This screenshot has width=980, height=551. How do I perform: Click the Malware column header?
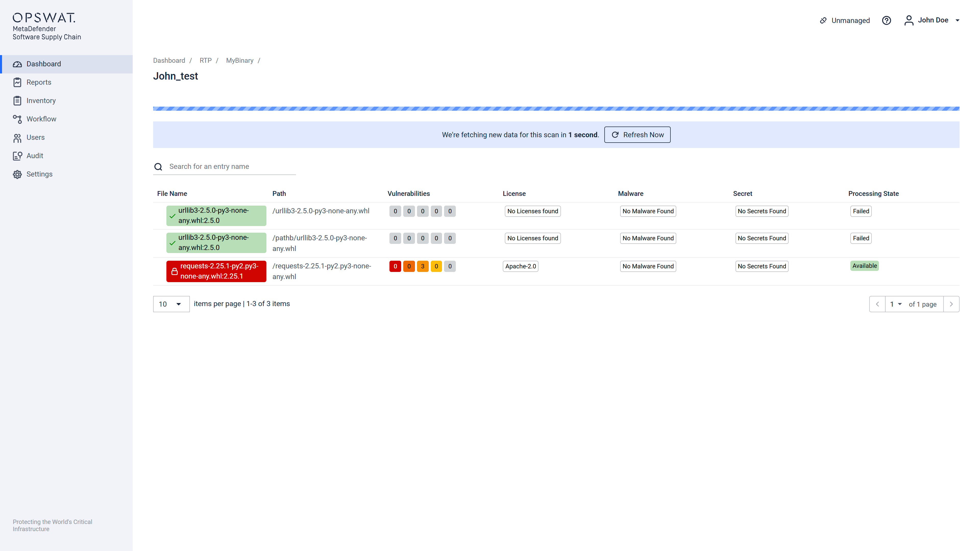pos(630,194)
